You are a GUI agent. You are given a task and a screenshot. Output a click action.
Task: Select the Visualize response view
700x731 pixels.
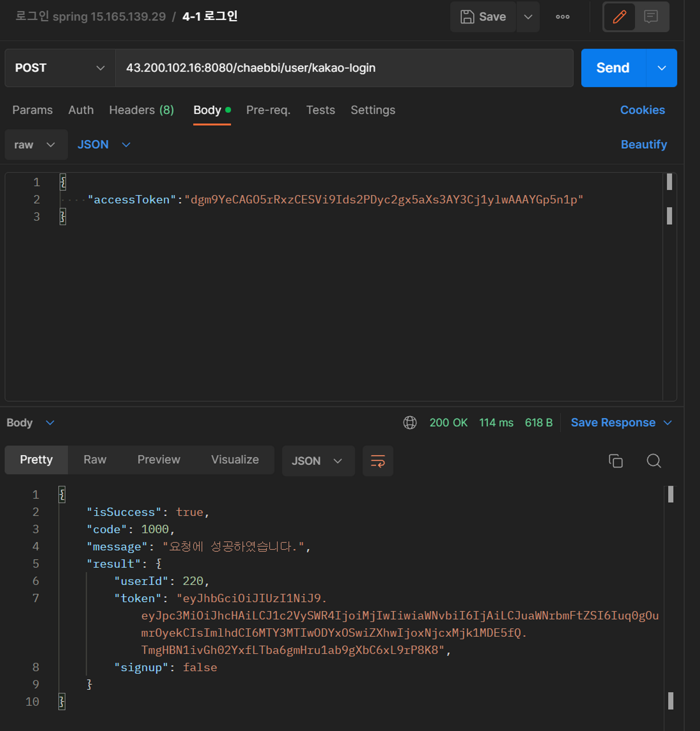(235, 460)
